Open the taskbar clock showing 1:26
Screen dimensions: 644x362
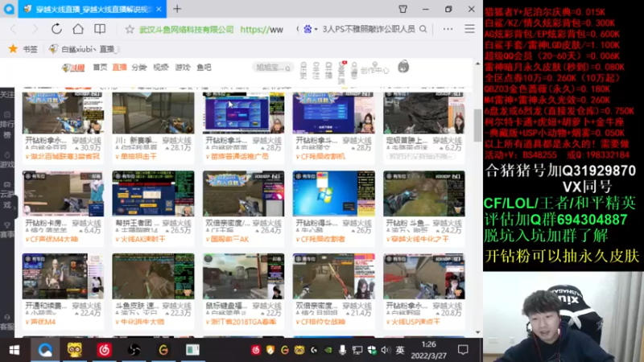click(428, 350)
